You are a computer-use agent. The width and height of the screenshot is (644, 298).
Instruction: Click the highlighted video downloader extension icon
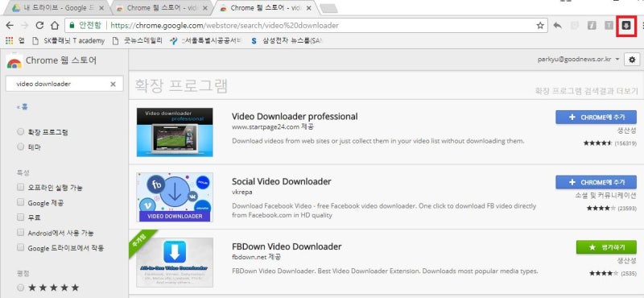click(x=626, y=26)
